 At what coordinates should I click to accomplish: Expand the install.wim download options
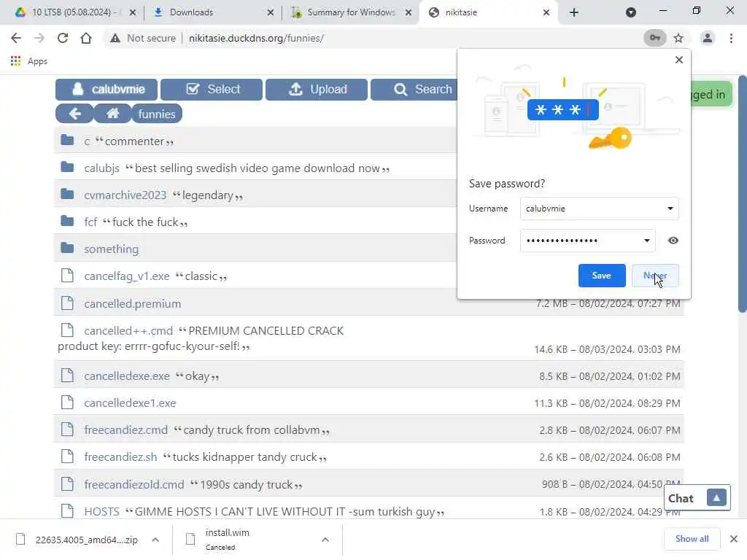(x=325, y=540)
